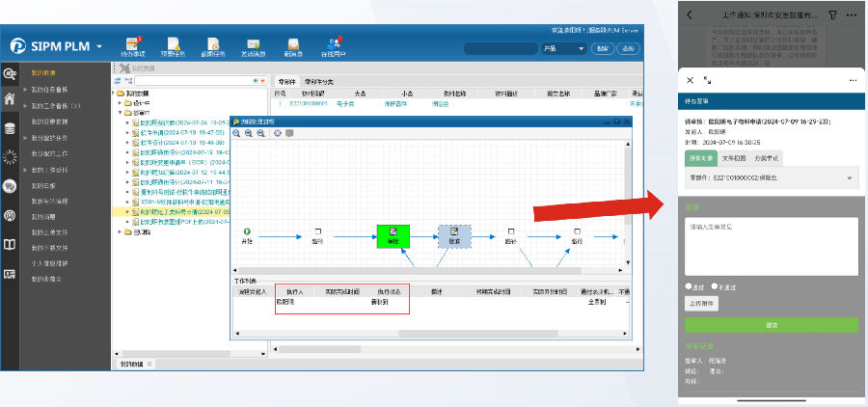Select the 通过 radio button
Screen dimensions: 868x407
coord(687,286)
